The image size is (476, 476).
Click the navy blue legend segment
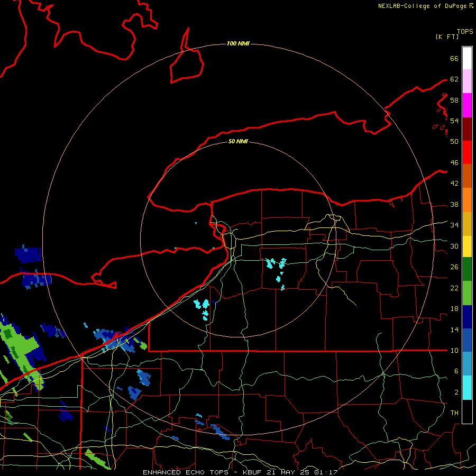pos(467,317)
